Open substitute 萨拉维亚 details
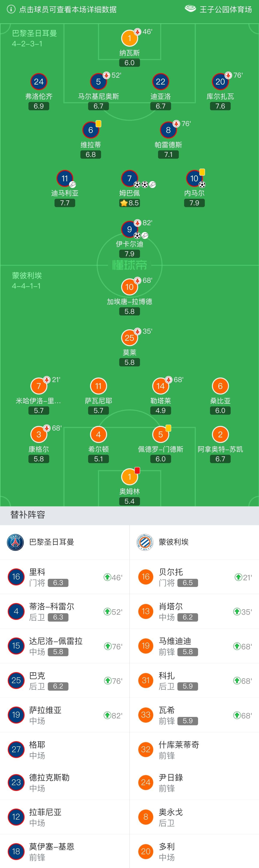Image resolution: width=259 pixels, height=868 pixels. pos(65,715)
